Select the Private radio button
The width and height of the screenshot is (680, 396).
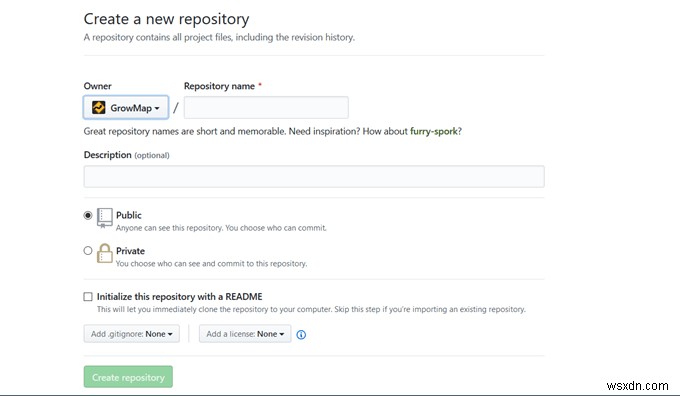(x=88, y=251)
